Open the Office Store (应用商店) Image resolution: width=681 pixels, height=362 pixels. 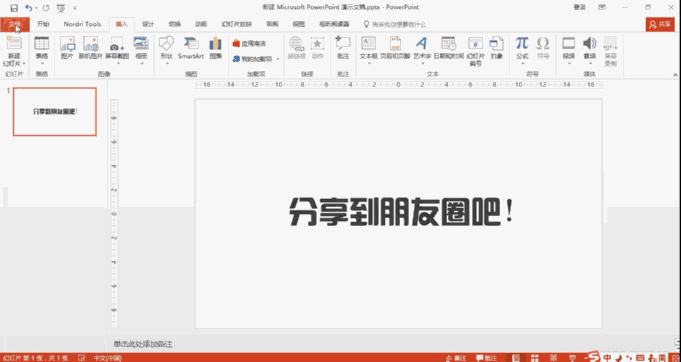tap(249, 43)
